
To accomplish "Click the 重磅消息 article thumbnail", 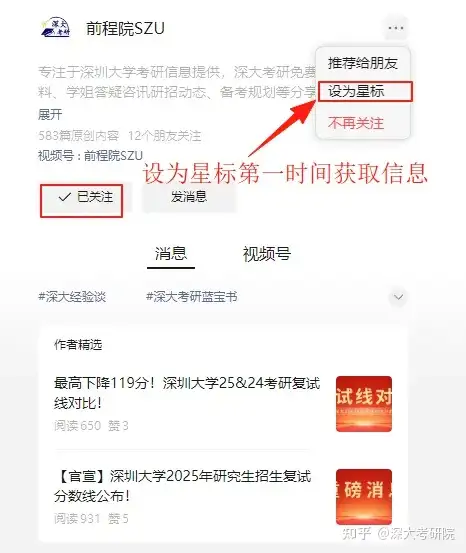I will [x=364, y=497].
